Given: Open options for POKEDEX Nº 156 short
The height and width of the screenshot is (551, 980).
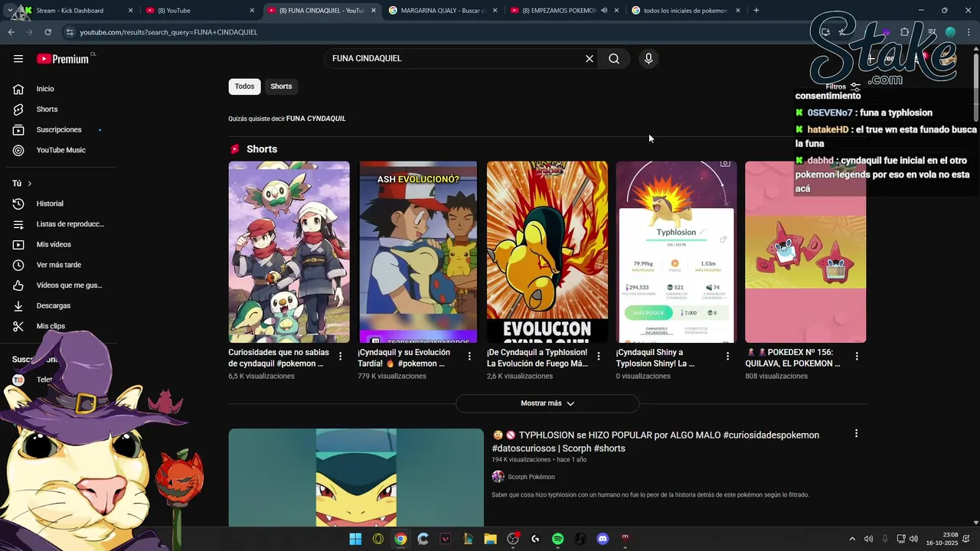Looking at the screenshot, I should [857, 356].
